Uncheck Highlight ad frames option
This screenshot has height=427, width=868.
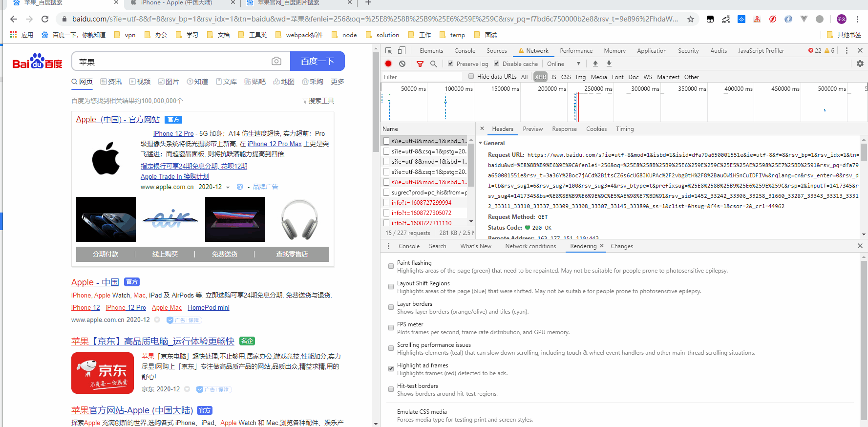pos(391,369)
